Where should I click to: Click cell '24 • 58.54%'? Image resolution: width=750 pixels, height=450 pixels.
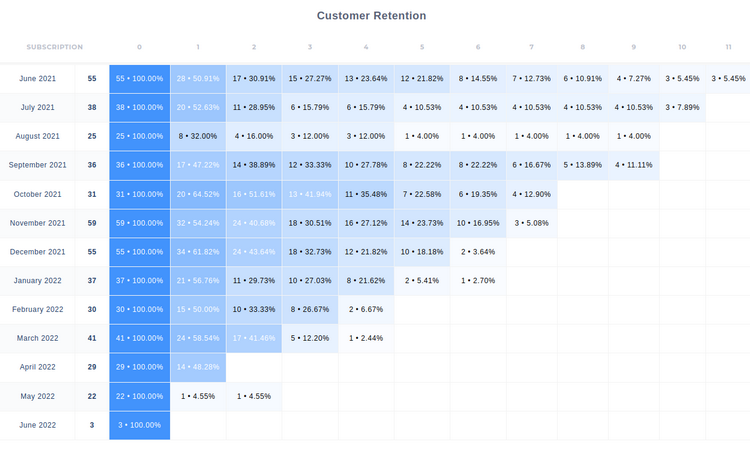(198, 338)
